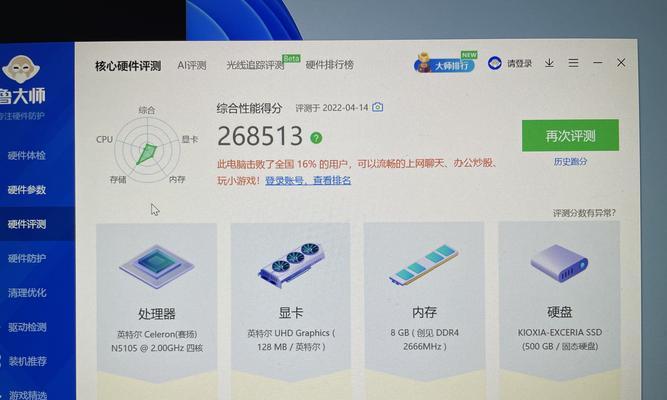Click the download arrow icon in title bar
This screenshot has width=667, height=400.
tap(549, 63)
